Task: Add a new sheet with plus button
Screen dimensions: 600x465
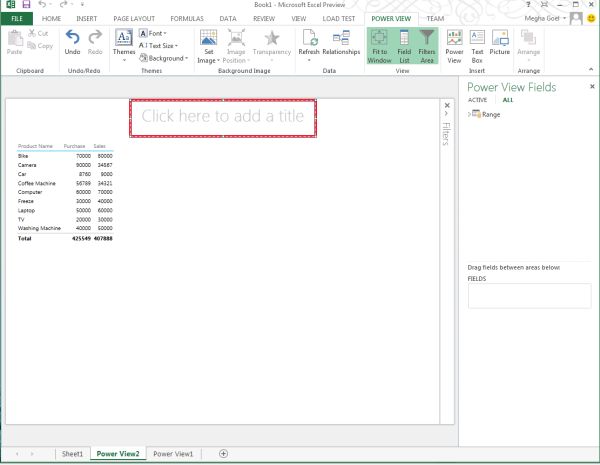Action: point(223,454)
